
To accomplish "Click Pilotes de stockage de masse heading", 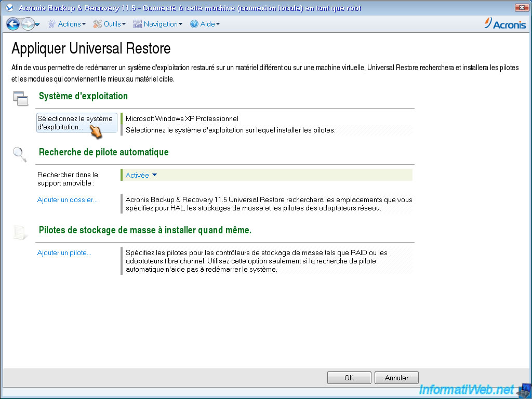I will click(x=145, y=230).
